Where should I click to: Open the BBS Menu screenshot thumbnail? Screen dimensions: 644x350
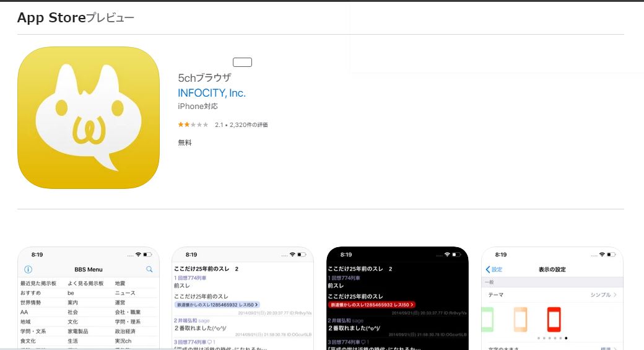[89, 298]
